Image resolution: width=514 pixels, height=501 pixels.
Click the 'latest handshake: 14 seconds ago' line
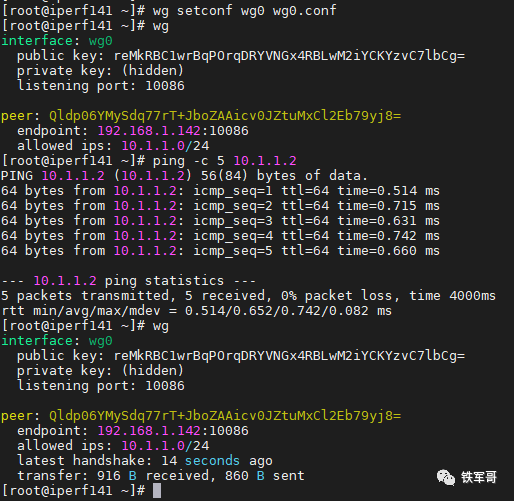point(145,461)
